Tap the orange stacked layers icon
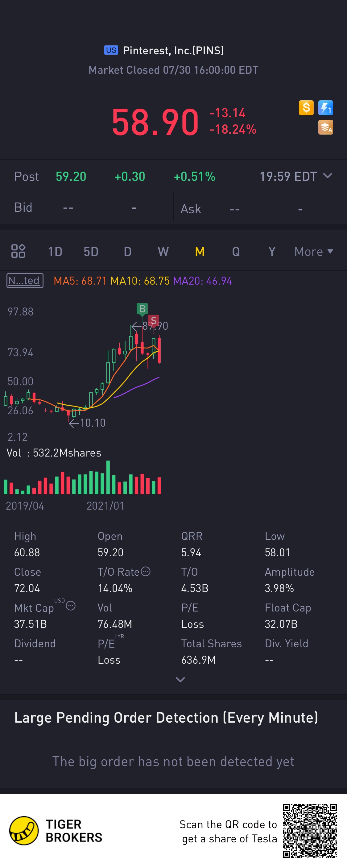Viewport: 347px width, 868px height. point(325,127)
